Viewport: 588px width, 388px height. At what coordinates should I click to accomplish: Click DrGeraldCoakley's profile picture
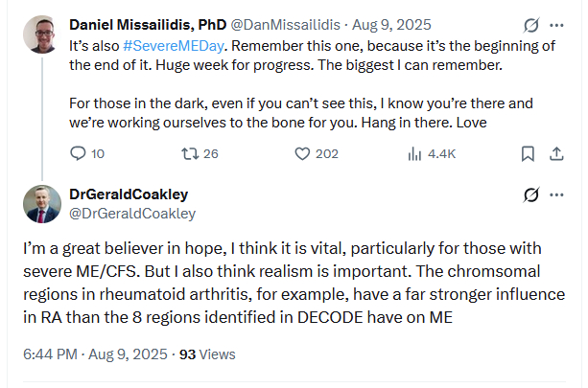pyautogui.click(x=42, y=203)
